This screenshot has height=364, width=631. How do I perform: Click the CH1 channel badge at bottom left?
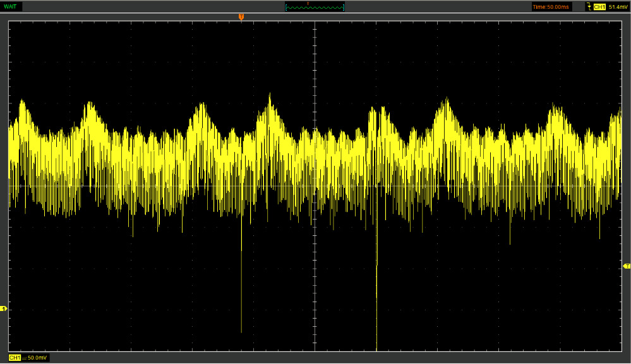click(15, 358)
